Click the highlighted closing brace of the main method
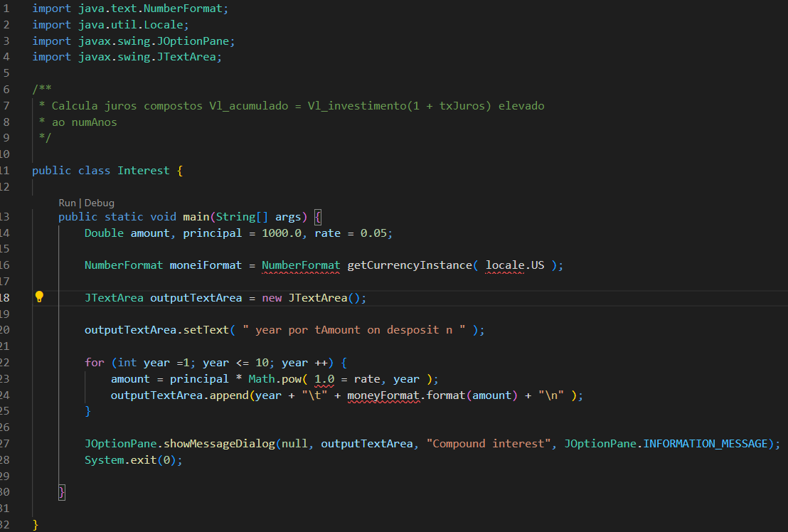 [62, 492]
